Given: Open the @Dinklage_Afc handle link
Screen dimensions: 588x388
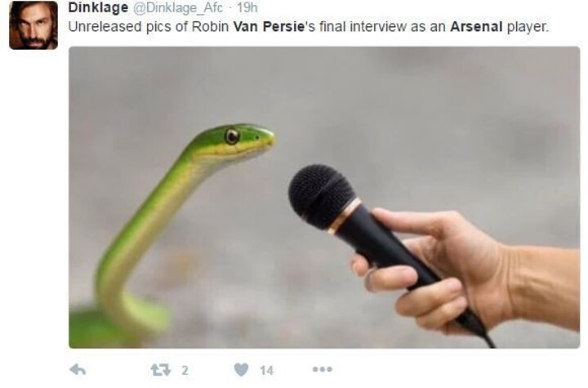Looking at the screenshot, I should (x=178, y=7).
